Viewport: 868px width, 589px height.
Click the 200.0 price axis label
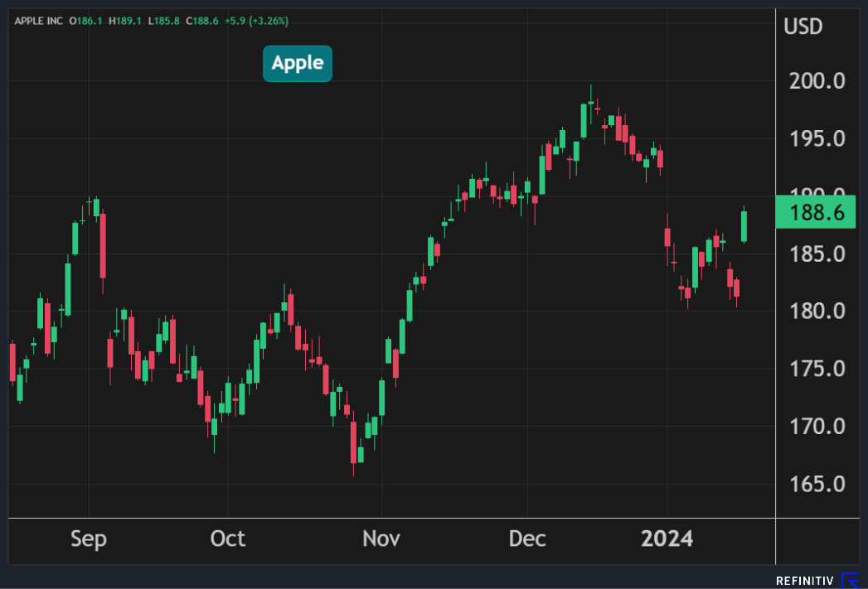pos(816,81)
